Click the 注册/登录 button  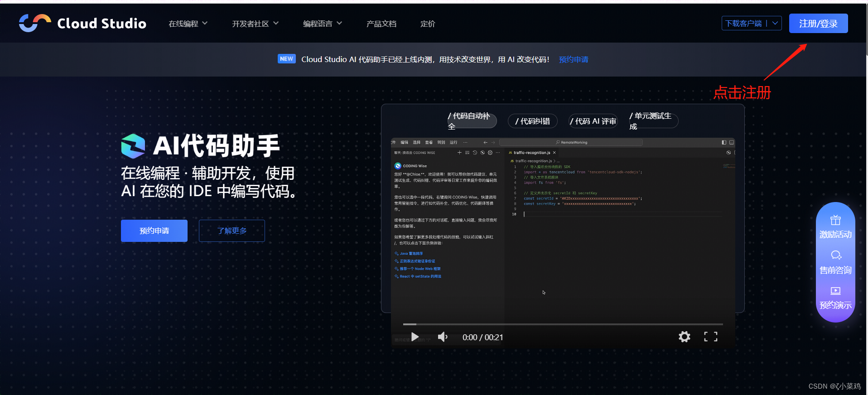click(818, 23)
